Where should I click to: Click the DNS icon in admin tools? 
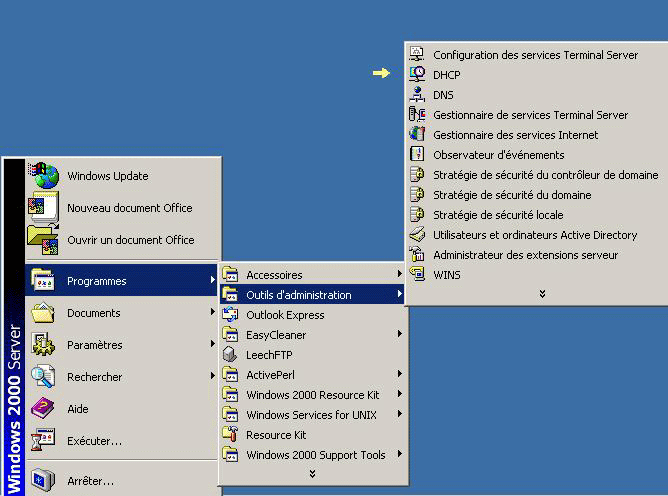[417, 94]
